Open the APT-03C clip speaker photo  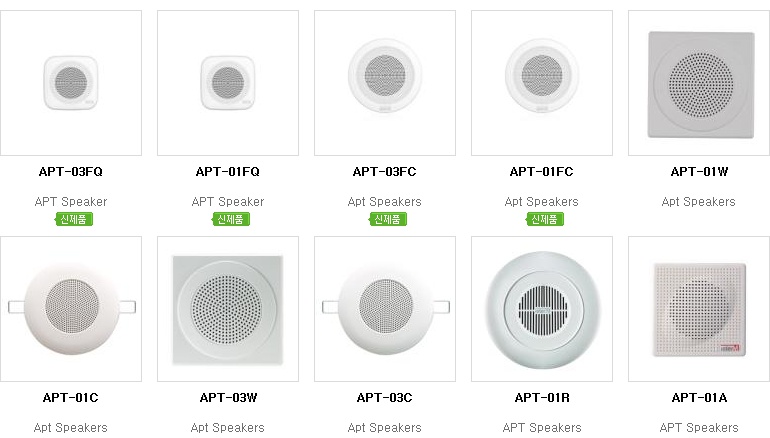(x=385, y=309)
